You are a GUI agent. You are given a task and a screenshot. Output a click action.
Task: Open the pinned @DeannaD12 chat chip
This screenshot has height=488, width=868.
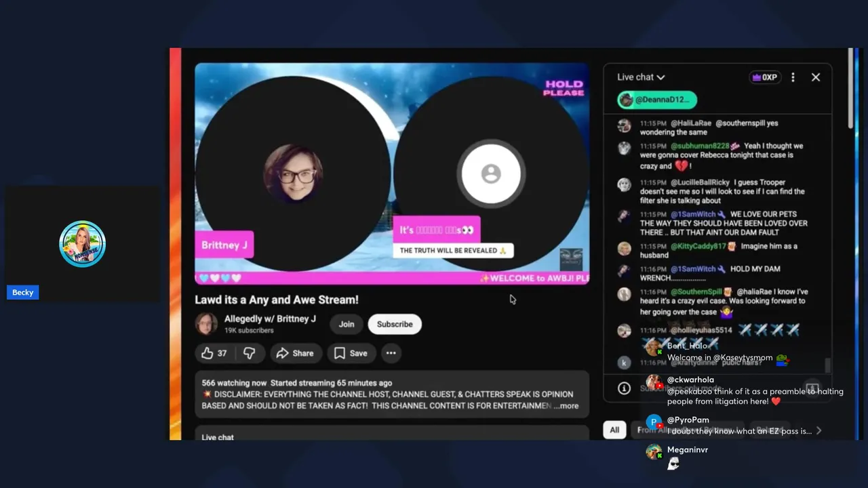[656, 100]
